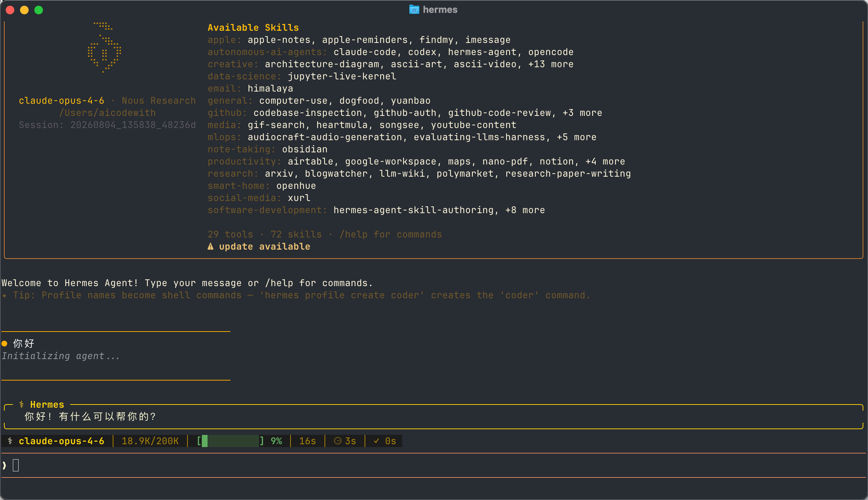Click the 'polymarket' research skill
868x500 pixels.
pyautogui.click(x=465, y=173)
